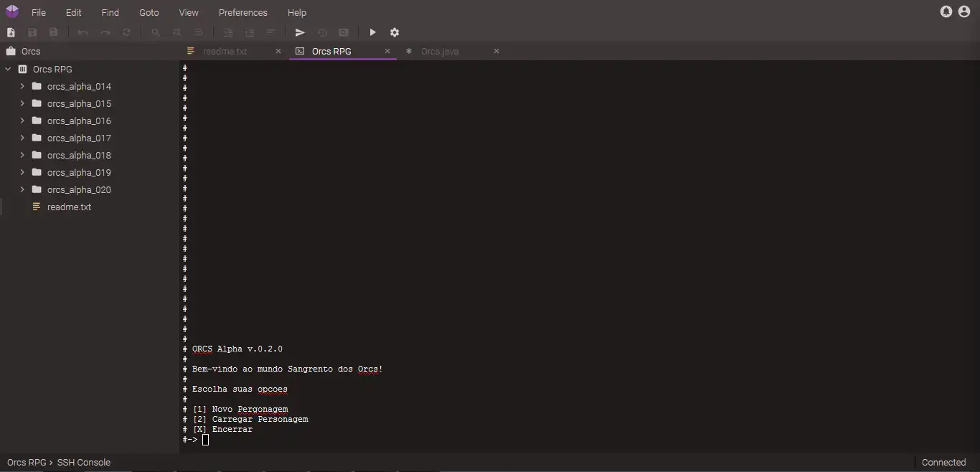Screen dimensions: 980x472
Task: Open the File menu
Action: coord(39,13)
